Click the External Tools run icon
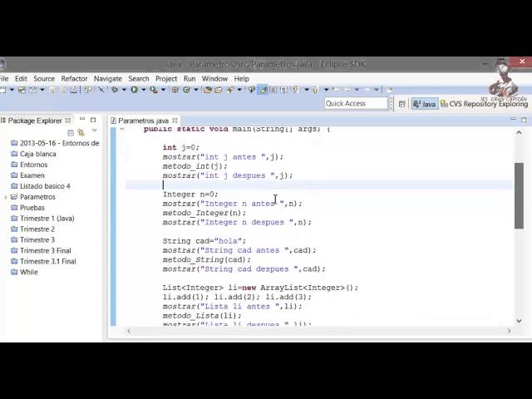Screen dimensions: 532x399 (154, 90)
